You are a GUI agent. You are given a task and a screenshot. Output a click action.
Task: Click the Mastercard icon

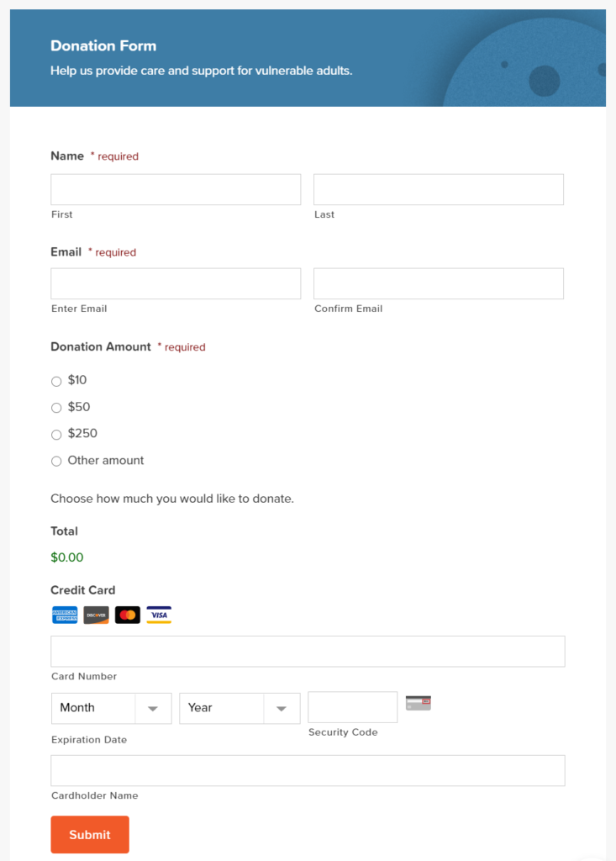coord(127,615)
